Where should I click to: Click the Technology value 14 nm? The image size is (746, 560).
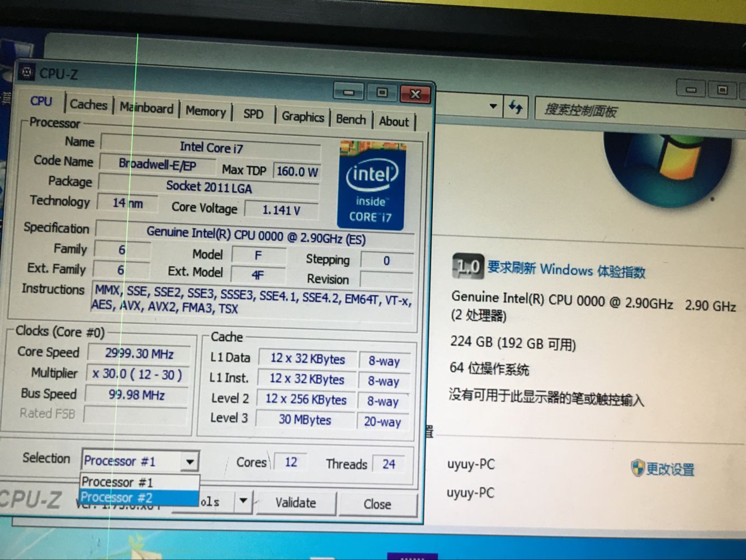[128, 203]
